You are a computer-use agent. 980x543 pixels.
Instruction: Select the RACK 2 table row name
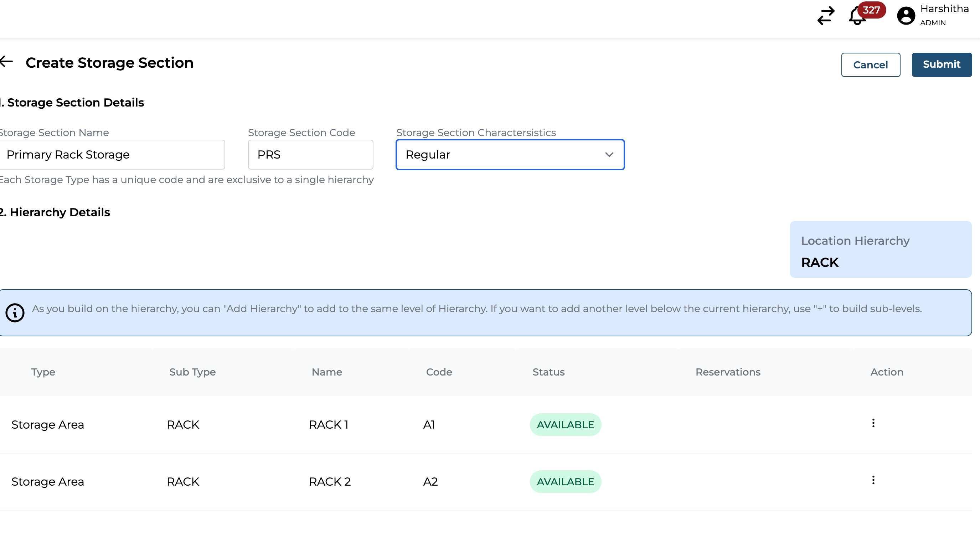coord(329,482)
